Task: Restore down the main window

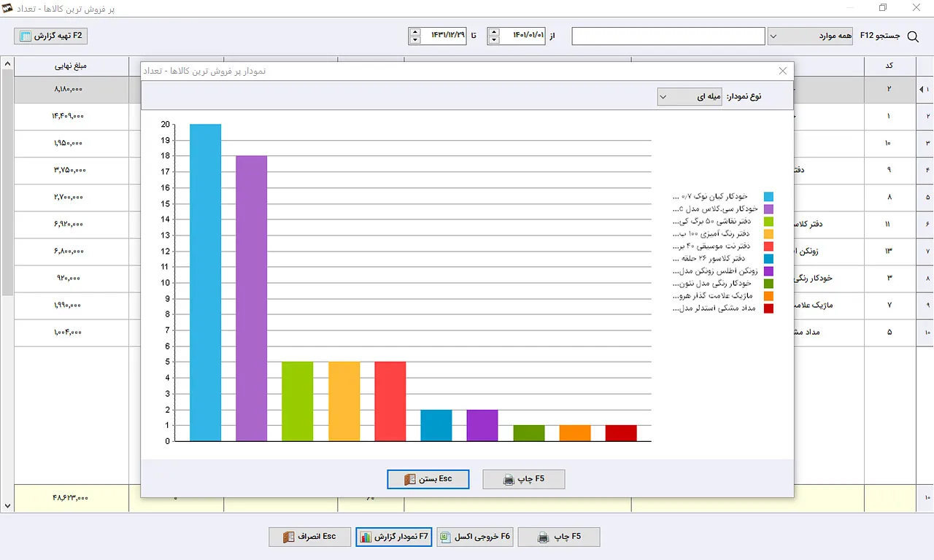Action: [x=883, y=8]
